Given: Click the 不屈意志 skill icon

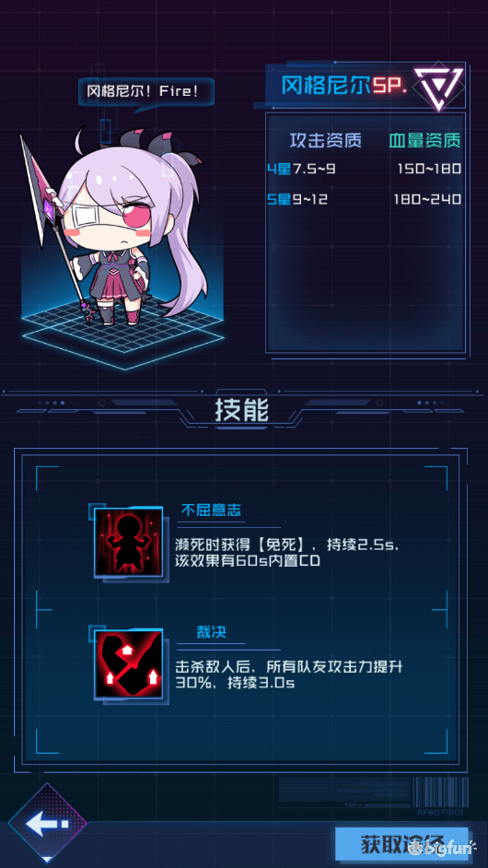Looking at the screenshot, I should [x=129, y=542].
